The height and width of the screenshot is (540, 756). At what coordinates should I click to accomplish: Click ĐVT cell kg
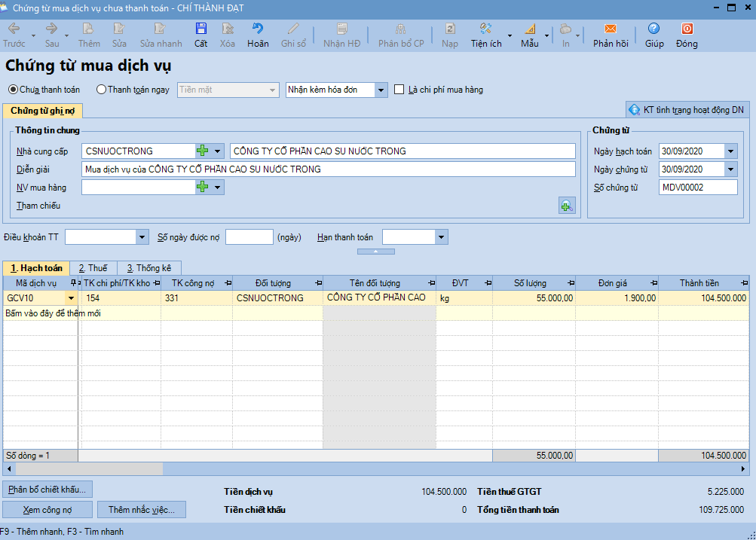[x=464, y=298]
